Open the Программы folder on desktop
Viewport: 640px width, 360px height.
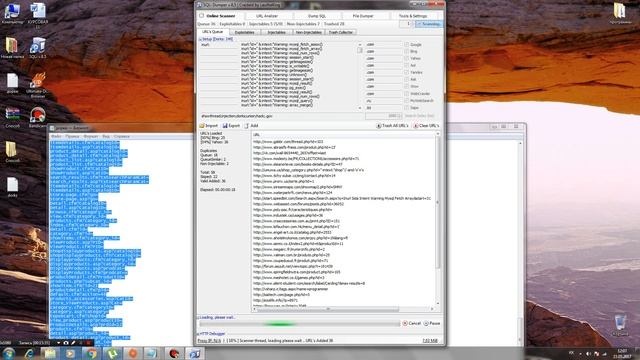click(x=620, y=13)
